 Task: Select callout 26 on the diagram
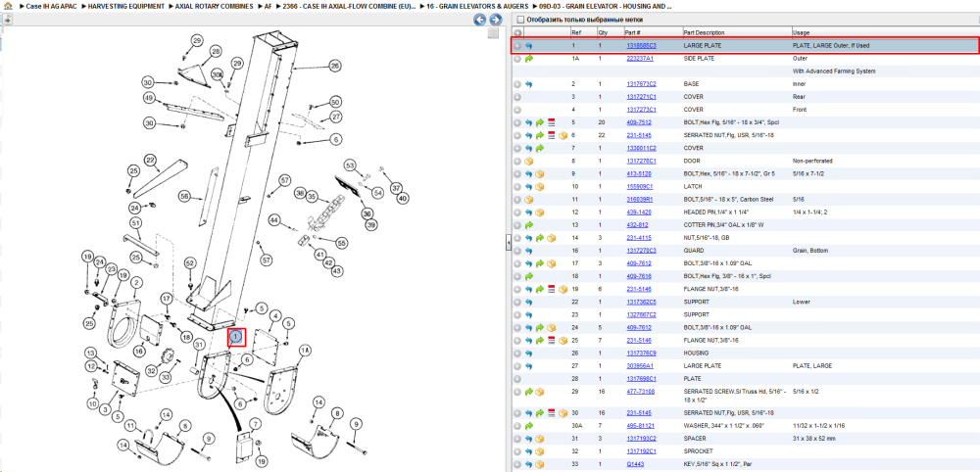[335, 66]
